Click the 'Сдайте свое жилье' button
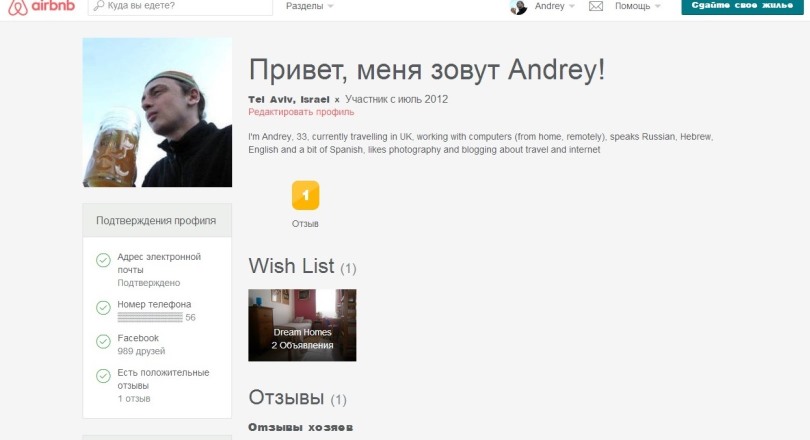The height and width of the screenshot is (440, 810). [x=742, y=6]
